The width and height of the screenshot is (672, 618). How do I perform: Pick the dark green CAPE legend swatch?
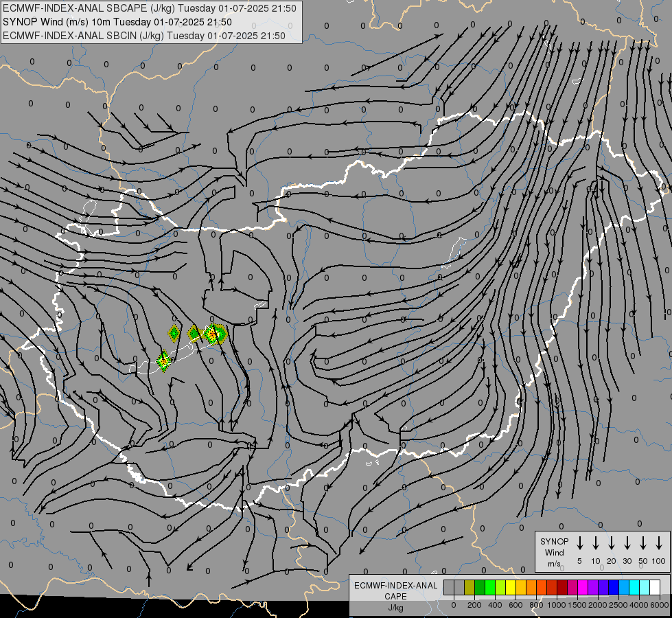pos(480,587)
